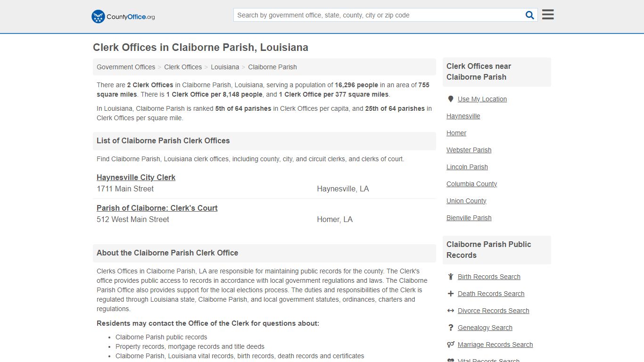Go to Government Offices breadcrumb
This screenshot has width=644, height=362.
point(126,67)
